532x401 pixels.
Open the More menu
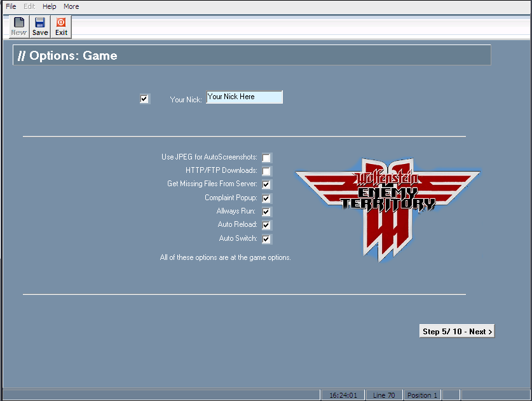[x=71, y=6]
